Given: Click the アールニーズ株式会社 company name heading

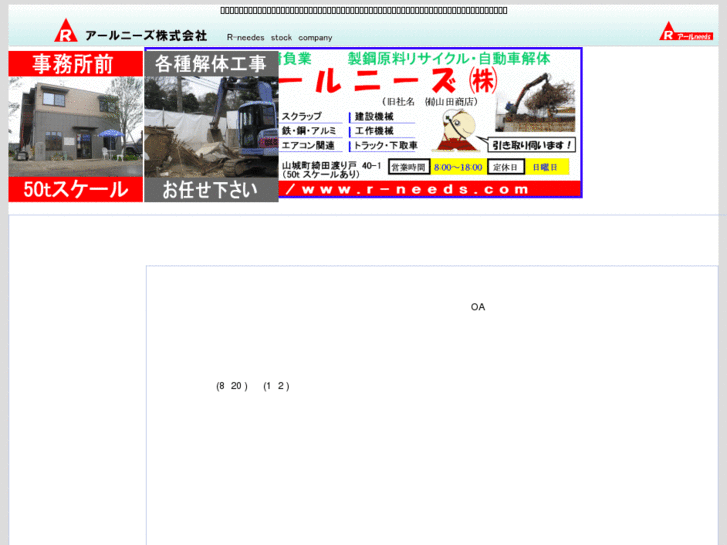Looking at the screenshot, I should click(x=146, y=36).
